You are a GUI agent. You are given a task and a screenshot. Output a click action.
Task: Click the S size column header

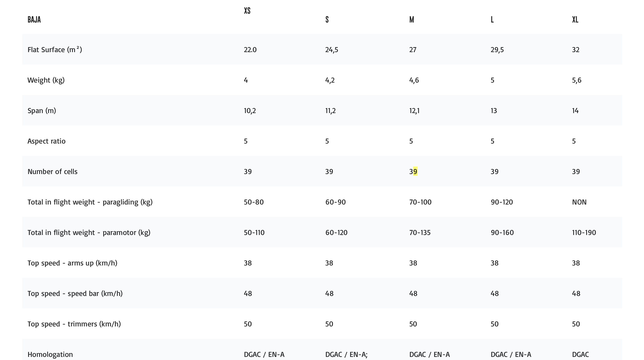pyautogui.click(x=327, y=19)
